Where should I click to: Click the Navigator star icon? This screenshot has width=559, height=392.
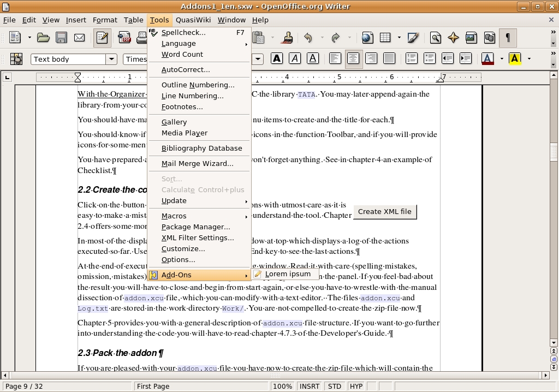[453, 38]
